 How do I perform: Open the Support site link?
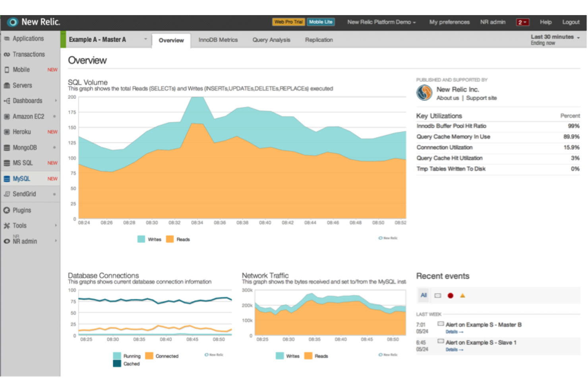pyautogui.click(x=481, y=98)
